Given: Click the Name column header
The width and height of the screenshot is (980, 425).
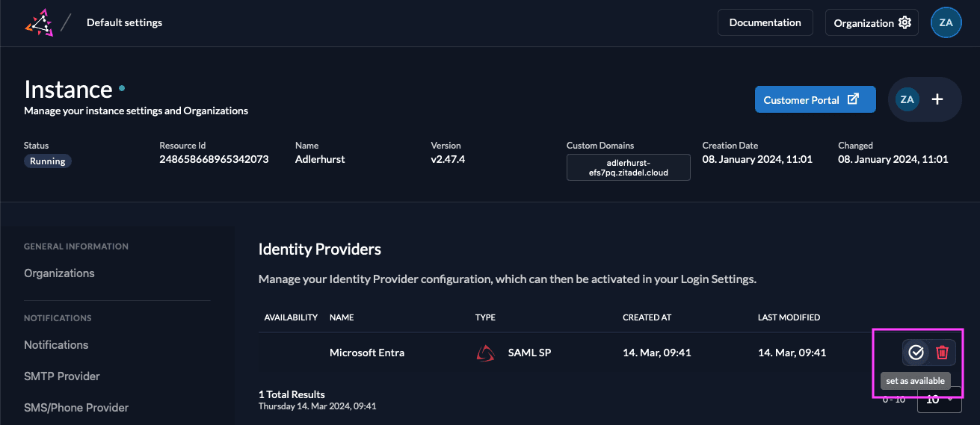Looking at the screenshot, I should point(342,317).
